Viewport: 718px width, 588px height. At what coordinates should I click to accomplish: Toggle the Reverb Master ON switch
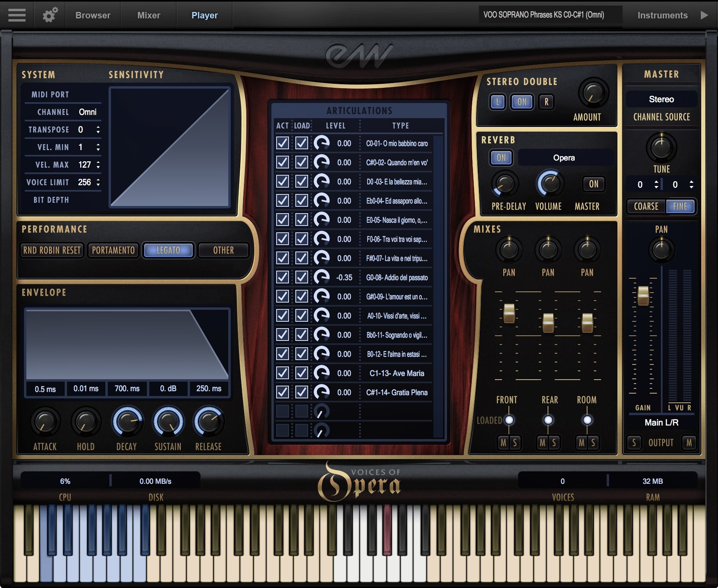[x=594, y=184]
